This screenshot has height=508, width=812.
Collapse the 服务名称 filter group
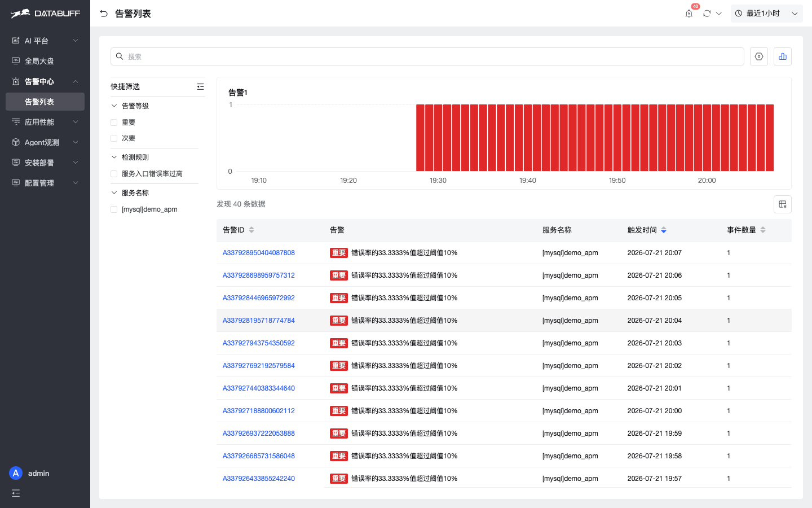pos(114,192)
